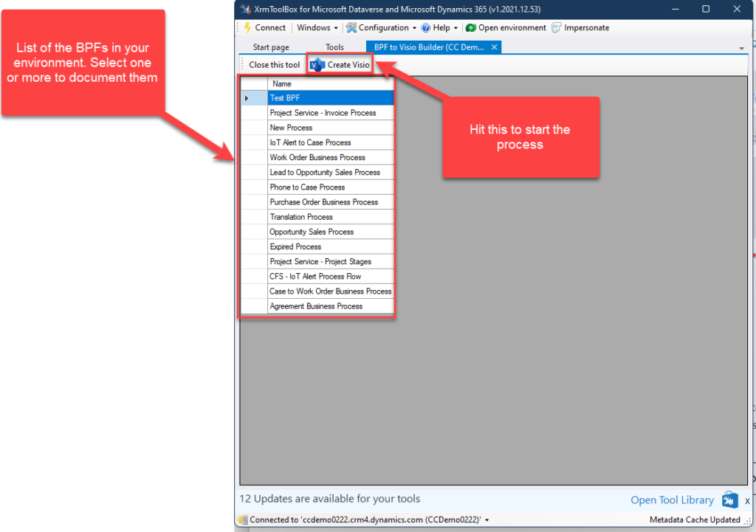Select the Expired Process row

(x=331, y=246)
